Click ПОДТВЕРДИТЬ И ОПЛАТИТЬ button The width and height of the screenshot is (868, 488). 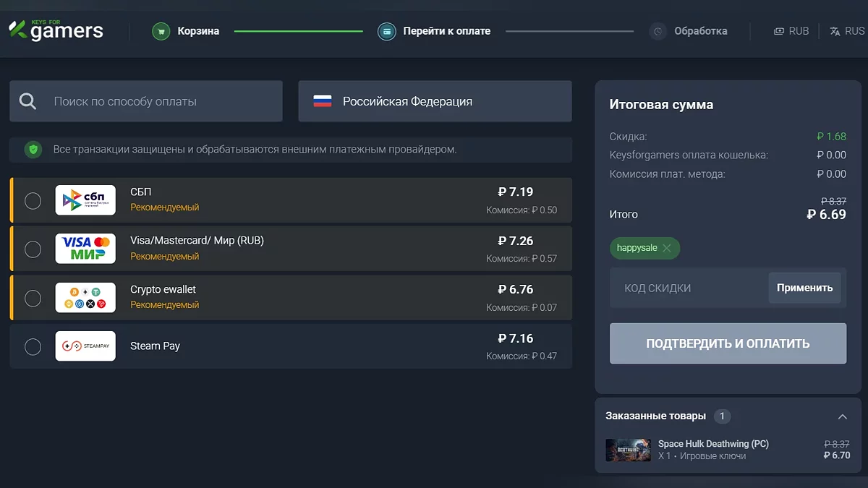point(728,343)
